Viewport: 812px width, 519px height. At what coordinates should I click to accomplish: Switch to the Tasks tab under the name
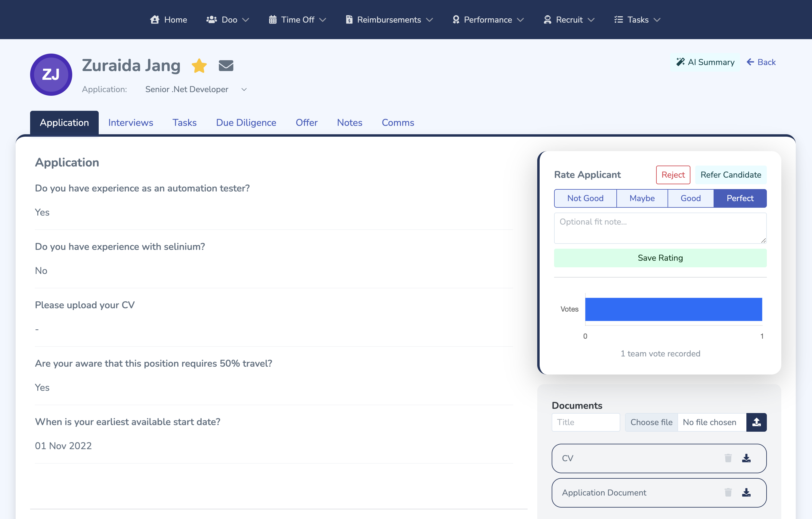(x=184, y=123)
